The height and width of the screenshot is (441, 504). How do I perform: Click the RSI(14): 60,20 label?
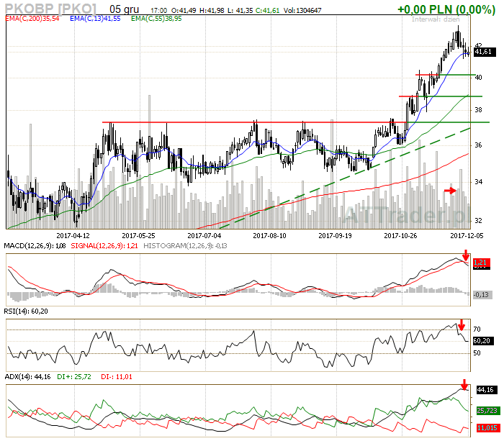tap(26, 312)
